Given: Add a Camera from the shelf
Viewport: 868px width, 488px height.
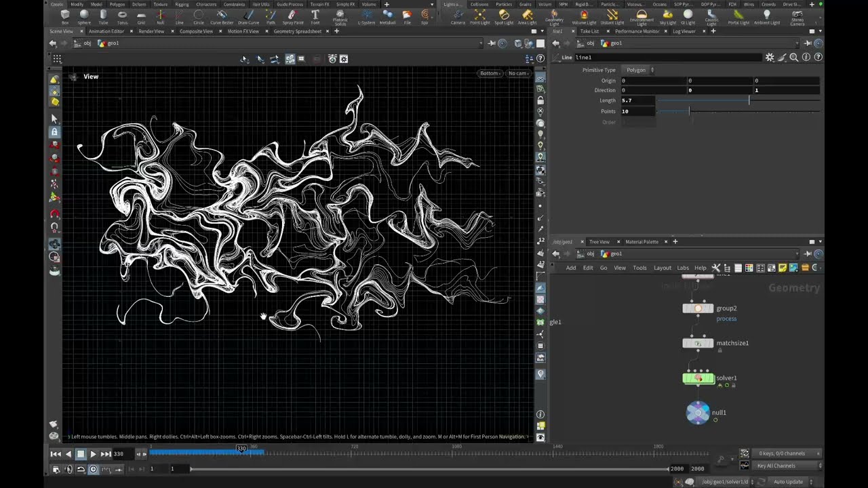Looking at the screenshot, I should pos(458,16).
